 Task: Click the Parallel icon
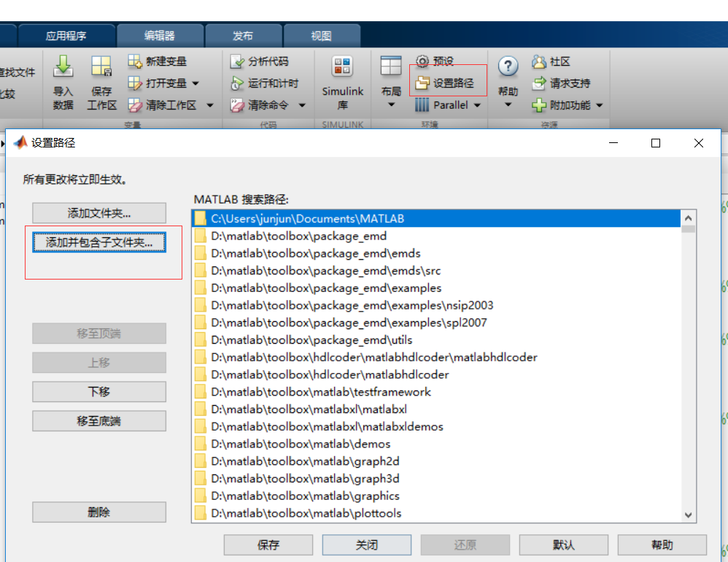point(422,105)
